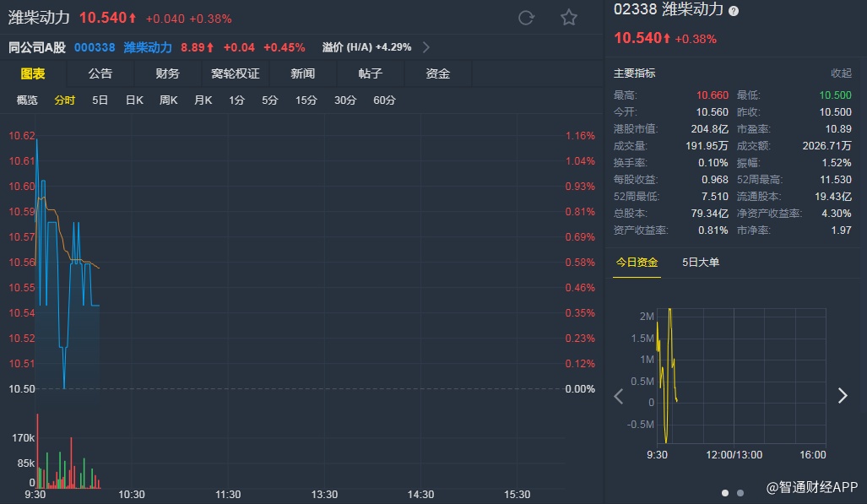This screenshot has width=867, height=504.
Task: Switch to the 财务 tab
Action: tap(168, 73)
